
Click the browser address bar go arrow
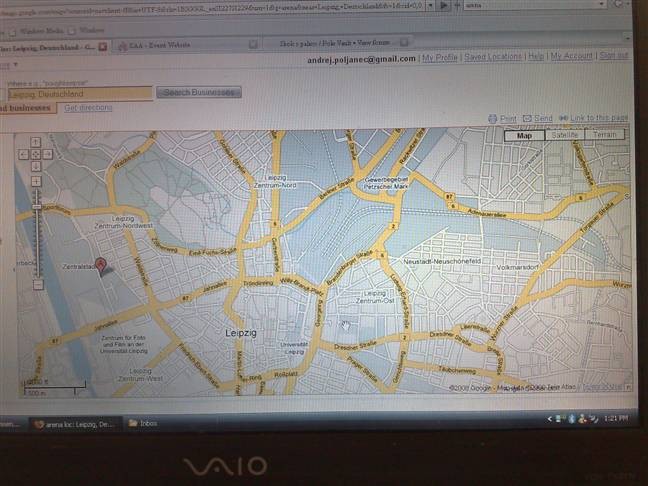(444, 5)
